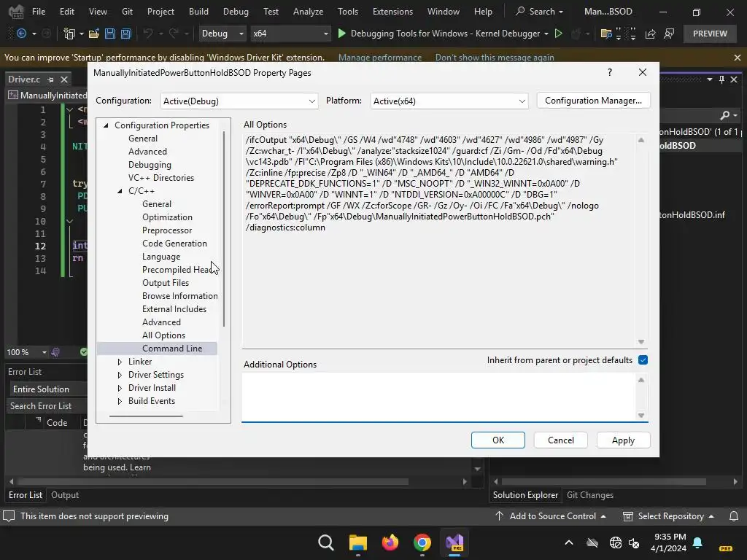
Task: Open Google Chrome from taskbar
Action: 422,542
